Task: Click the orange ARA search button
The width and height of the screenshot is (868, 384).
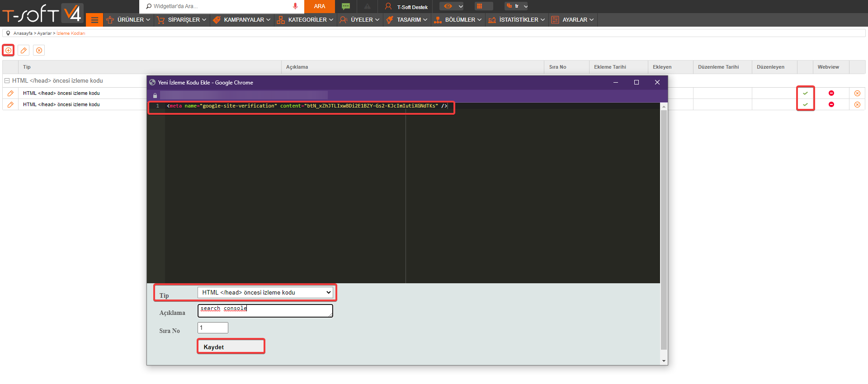Action: point(320,6)
